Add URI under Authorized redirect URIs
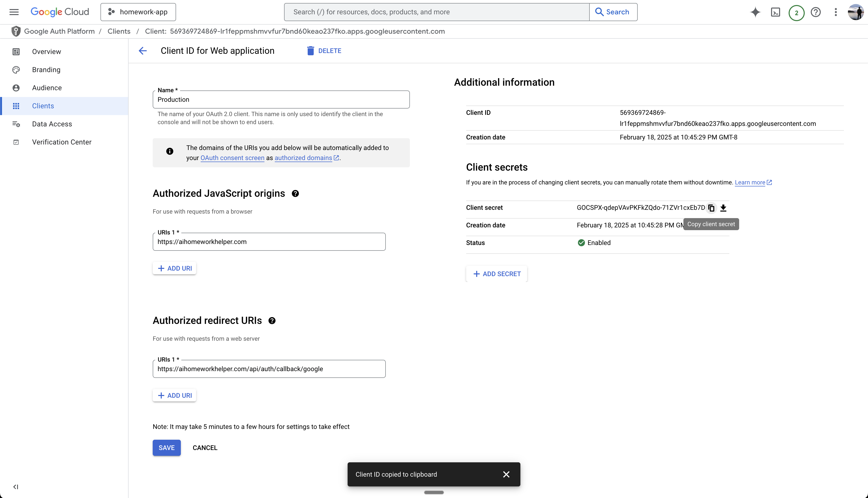Viewport: 868px width, 498px height. point(174,395)
